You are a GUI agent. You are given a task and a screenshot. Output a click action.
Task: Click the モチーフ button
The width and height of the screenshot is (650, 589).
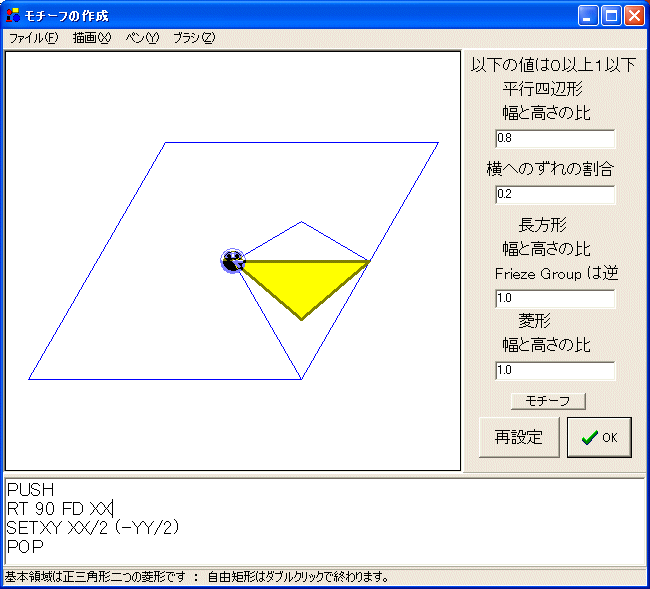click(x=548, y=401)
